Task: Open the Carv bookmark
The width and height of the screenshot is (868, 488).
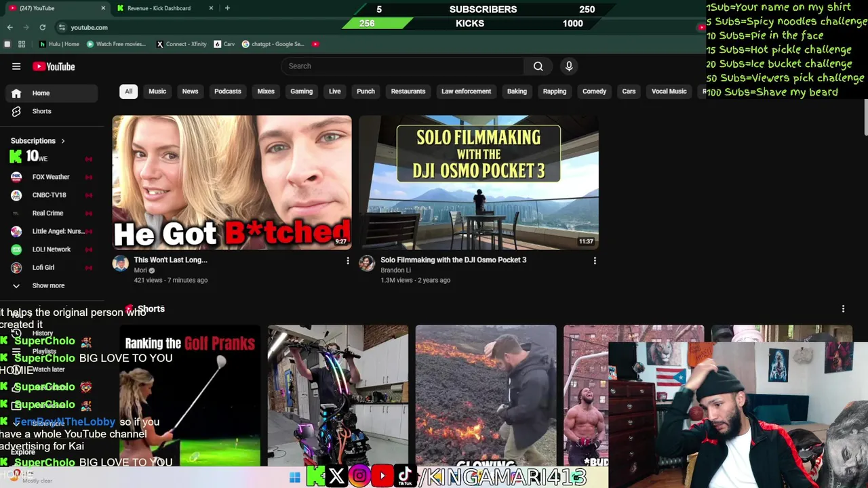Action: pos(224,44)
